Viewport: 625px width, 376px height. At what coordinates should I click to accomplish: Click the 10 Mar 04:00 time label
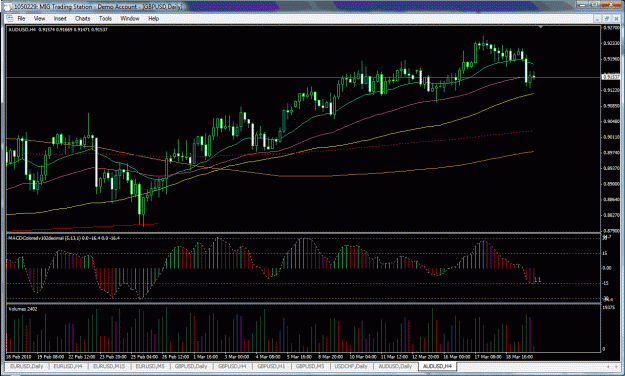pos(363,357)
